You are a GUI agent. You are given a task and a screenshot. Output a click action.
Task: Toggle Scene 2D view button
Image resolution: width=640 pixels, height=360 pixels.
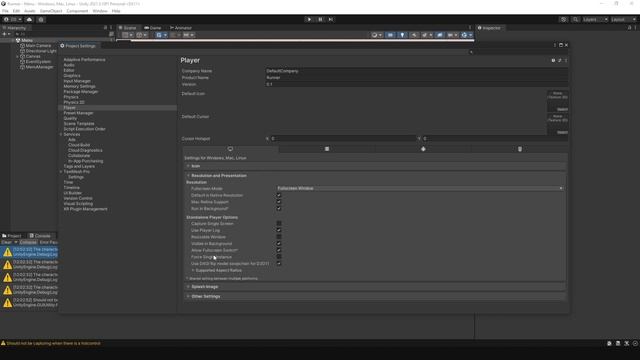390,35
